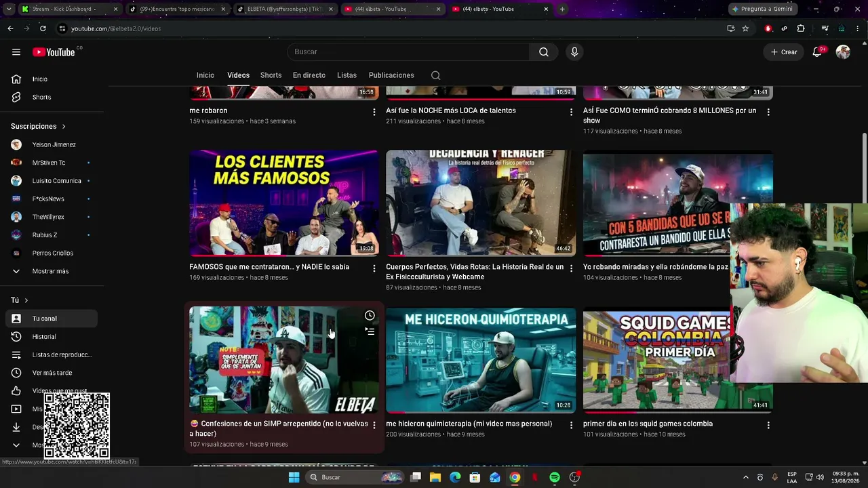This screenshot has width=868, height=488.
Task: Start voice search with the microphone icon
Action: pos(574,52)
